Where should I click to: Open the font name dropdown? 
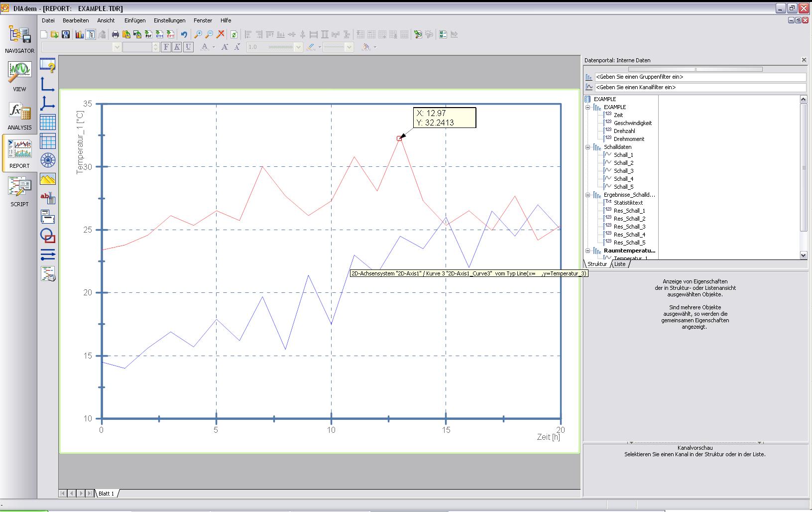117,47
